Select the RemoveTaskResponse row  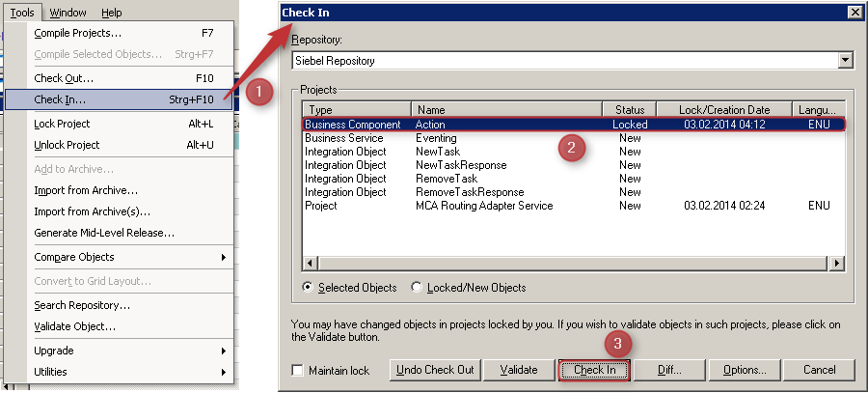click(x=574, y=192)
